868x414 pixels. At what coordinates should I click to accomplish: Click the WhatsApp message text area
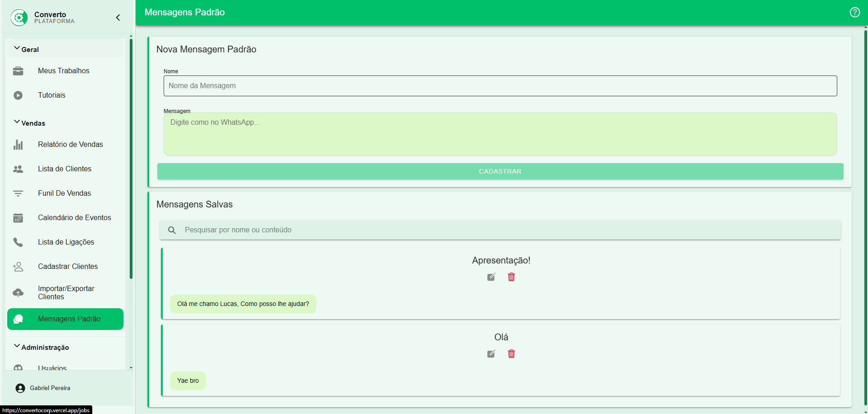click(500, 134)
